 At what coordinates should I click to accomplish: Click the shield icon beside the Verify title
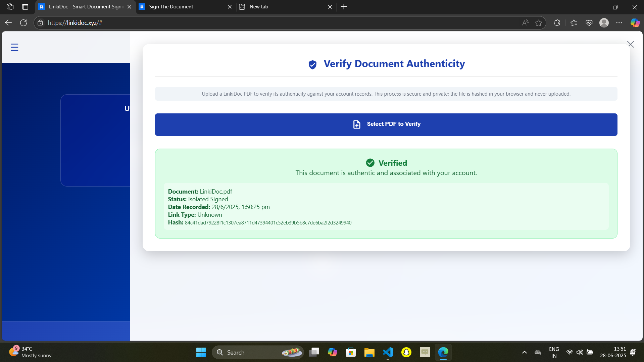tap(312, 64)
